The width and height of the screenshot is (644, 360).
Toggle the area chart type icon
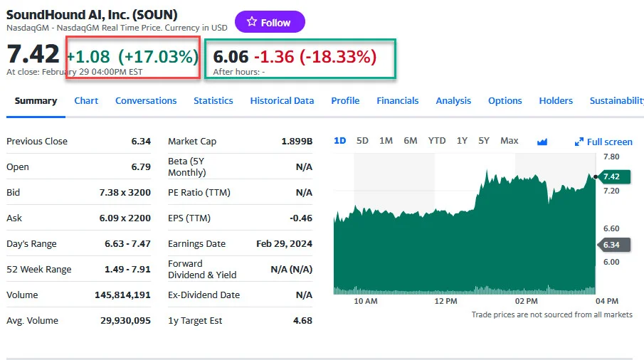[542, 142]
